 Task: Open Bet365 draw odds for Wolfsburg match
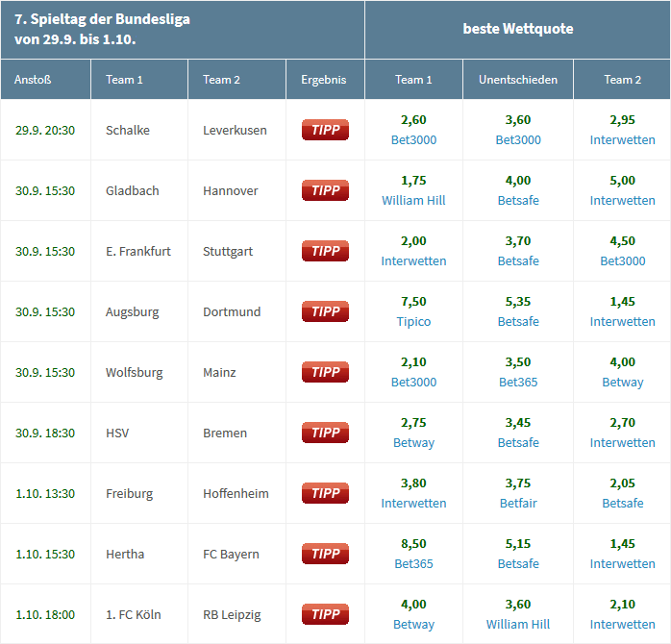click(x=518, y=383)
